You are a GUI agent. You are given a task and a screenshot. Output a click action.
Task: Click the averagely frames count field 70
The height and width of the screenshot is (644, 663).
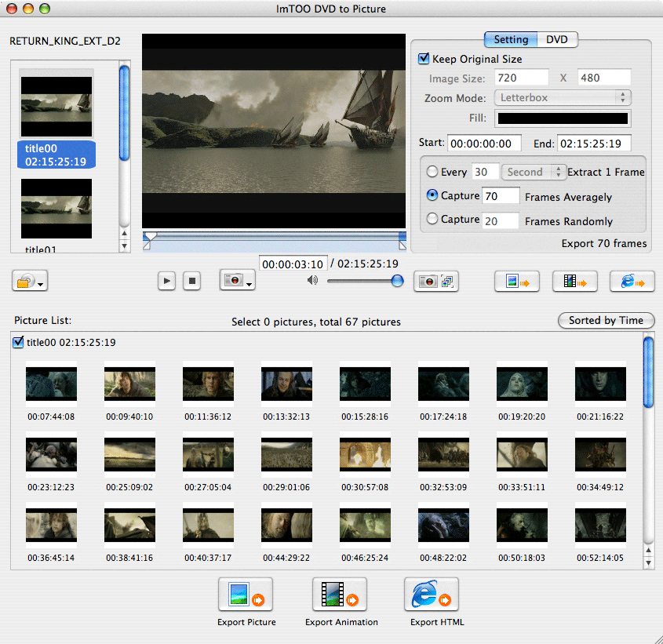501,196
